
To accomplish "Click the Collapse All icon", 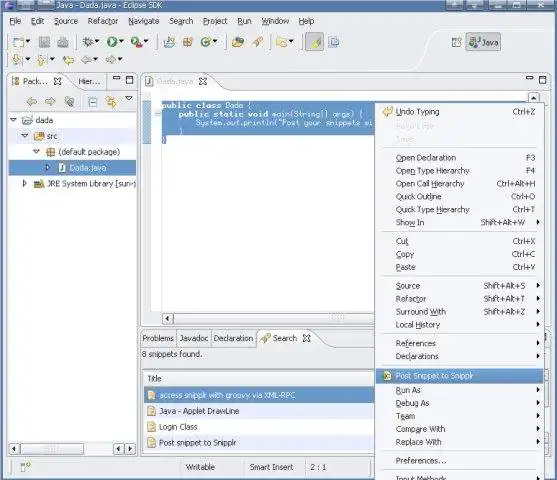I will (93, 102).
